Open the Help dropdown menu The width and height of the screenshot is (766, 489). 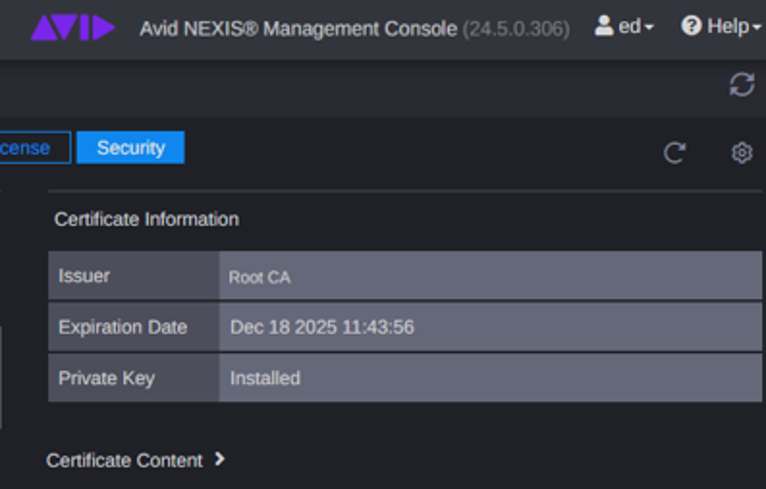[721, 26]
